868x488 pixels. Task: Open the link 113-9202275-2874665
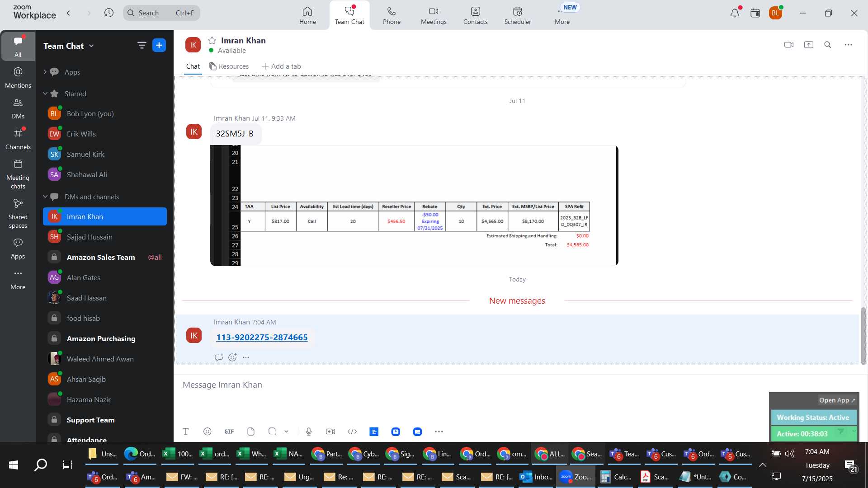coord(262,338)
